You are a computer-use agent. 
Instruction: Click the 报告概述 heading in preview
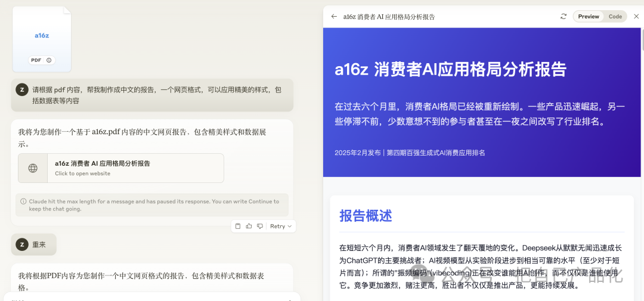[x=366, y=215]
